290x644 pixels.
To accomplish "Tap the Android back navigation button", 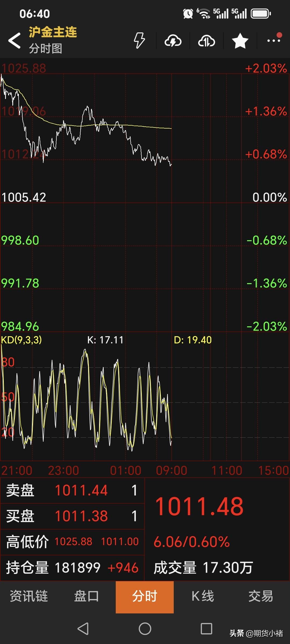I will pyautogui.click(x=83, y=628).
